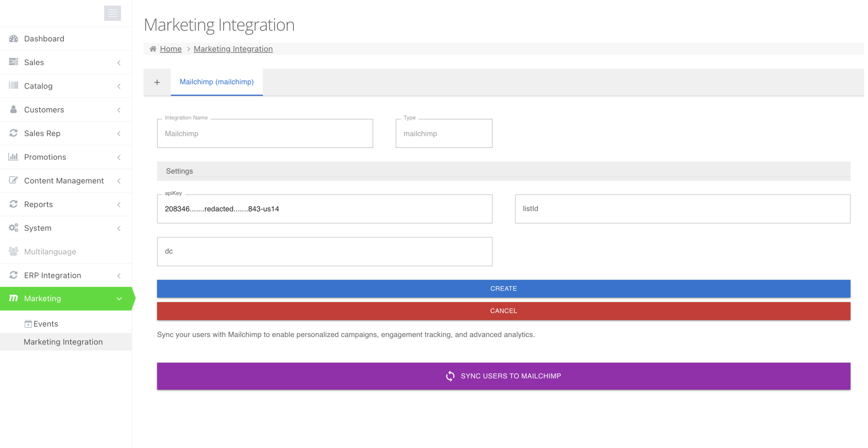Add new integration with plus icon
The width and height of the screenshot is (868, 448).
point(157,82)
